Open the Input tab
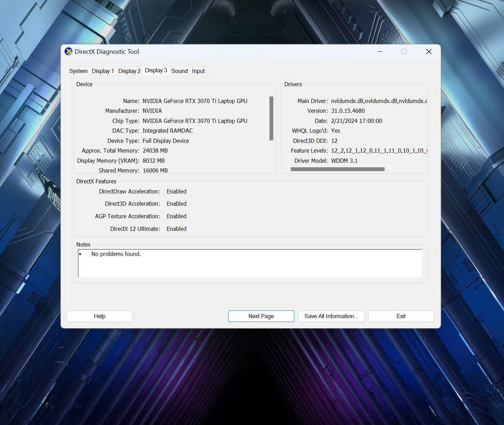This screenshot has width=504, height=425. pyautogui.click(x=198, y=71)
